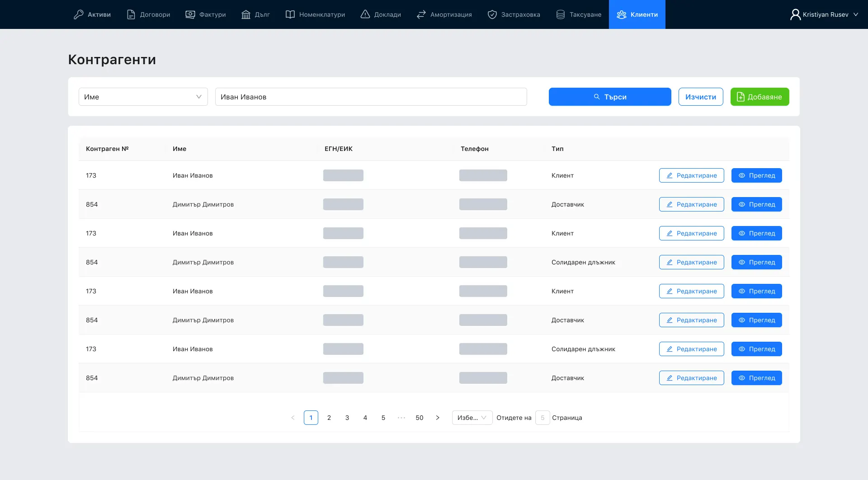The height and width of the screenshot is (480, 868).
Task: Open the Активи key icon
Action: tap(79, 14)
